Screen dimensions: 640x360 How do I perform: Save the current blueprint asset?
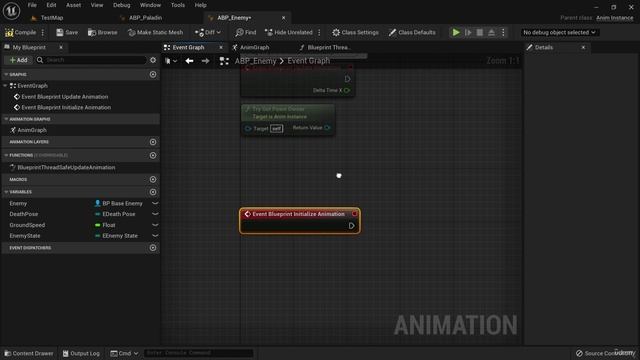click(x=67, y=32)
